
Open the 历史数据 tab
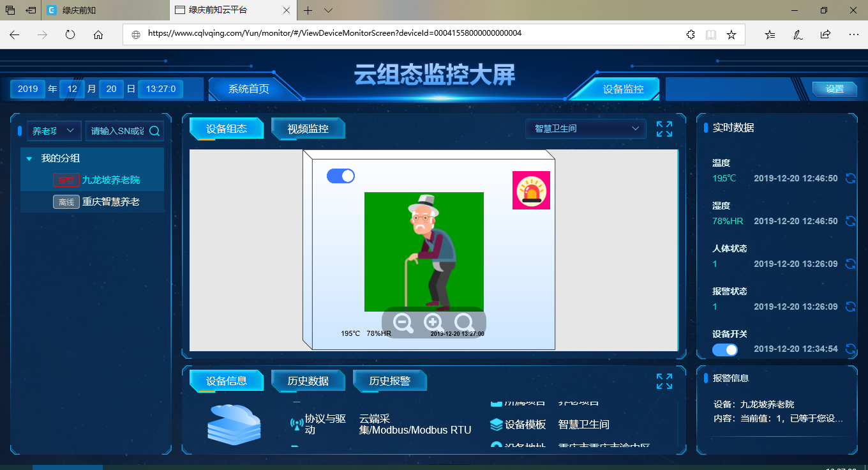click(x=308, y=380)
